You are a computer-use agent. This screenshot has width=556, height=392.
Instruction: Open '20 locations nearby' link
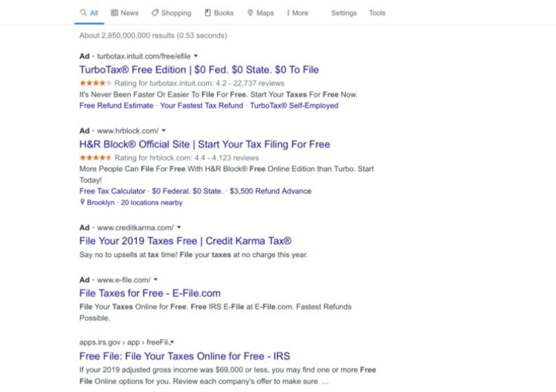pyautogui.click(x=151, y=203)
